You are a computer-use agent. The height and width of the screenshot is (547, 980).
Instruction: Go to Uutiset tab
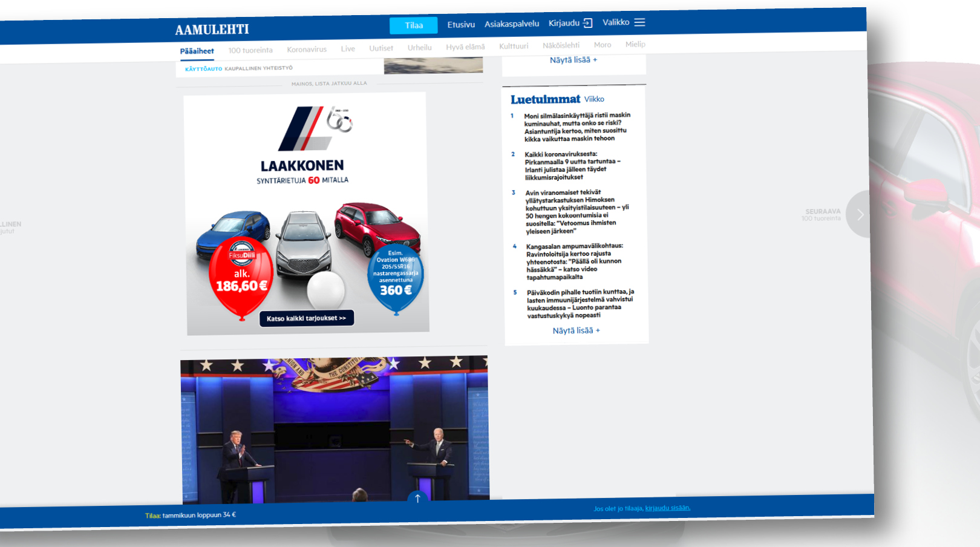tap(381, 48)
